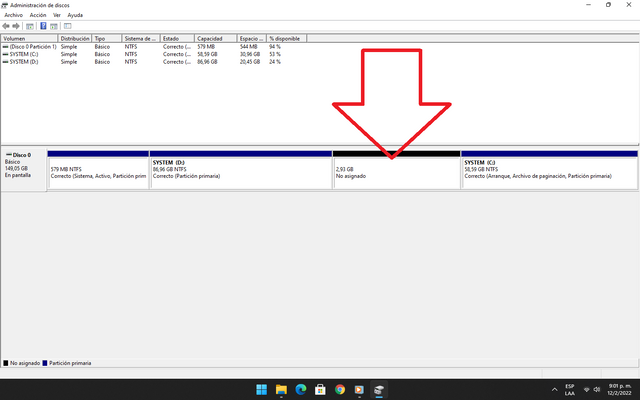Click the speaker volume tray icon
640x400 pixels.
597,389
